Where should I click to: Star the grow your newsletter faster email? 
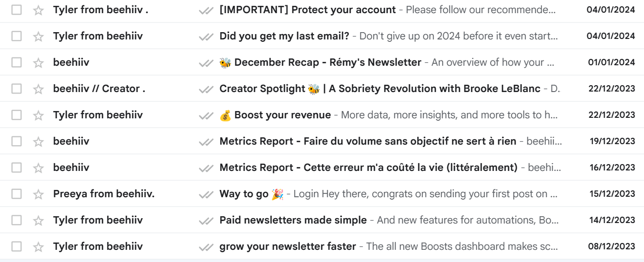point(38,246)
